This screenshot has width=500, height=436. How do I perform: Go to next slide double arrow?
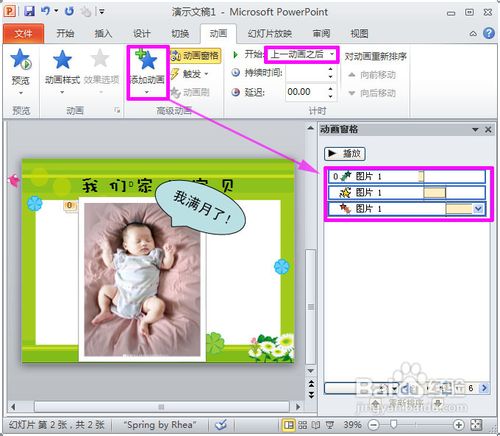(x=311, y=395)
